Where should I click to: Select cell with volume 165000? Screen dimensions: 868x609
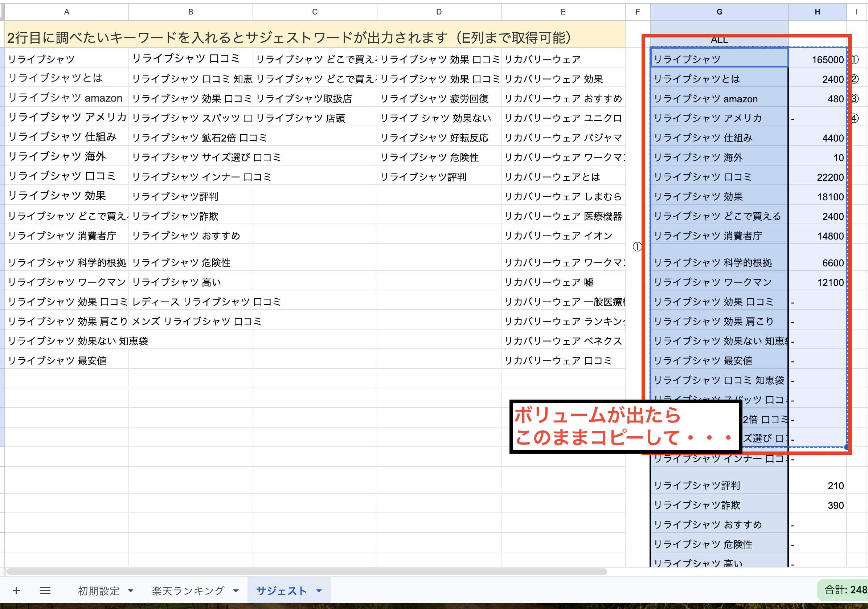click(817, 60)
